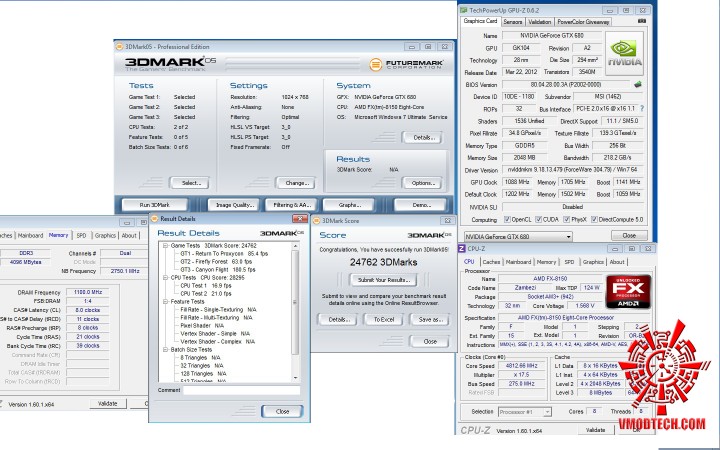This screenshot has height=450, width=720.
Task: Click Validate button in left CPU-Z window
Action: 107,404
